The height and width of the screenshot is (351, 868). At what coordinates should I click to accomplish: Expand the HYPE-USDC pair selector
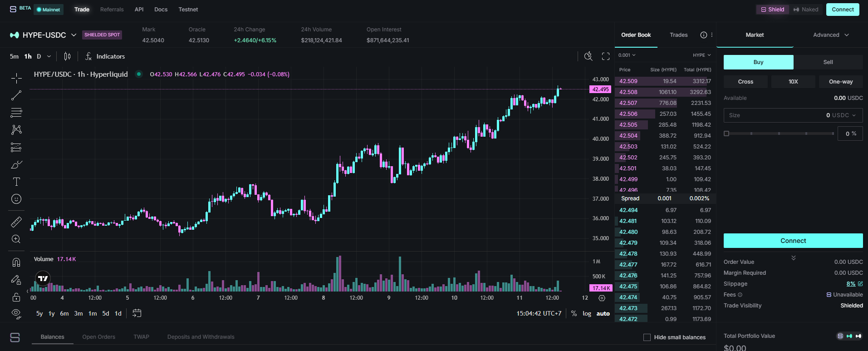point(74,35)
